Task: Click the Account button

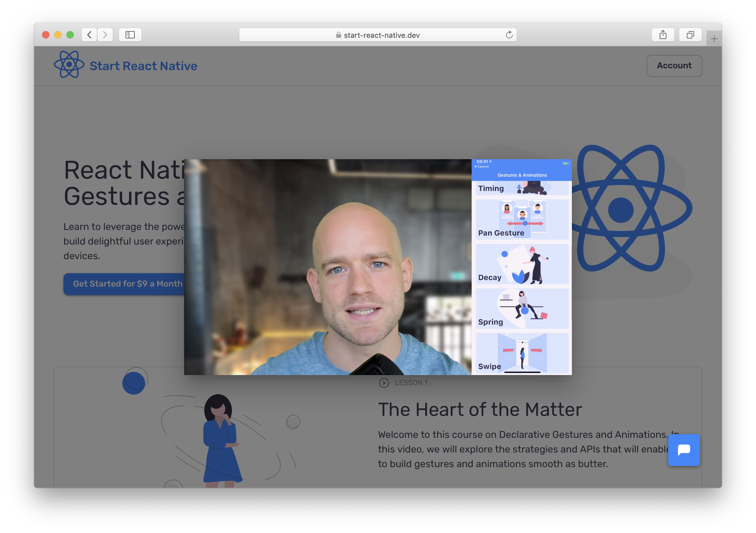Action: pyautogui.click(x=674, y=66)
